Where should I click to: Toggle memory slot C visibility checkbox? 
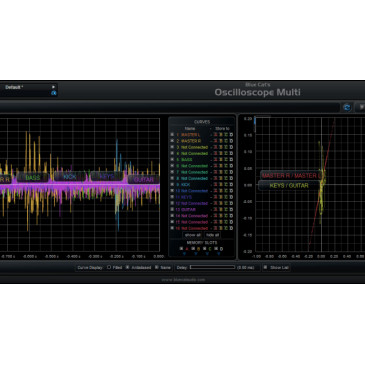pos(204,248)
